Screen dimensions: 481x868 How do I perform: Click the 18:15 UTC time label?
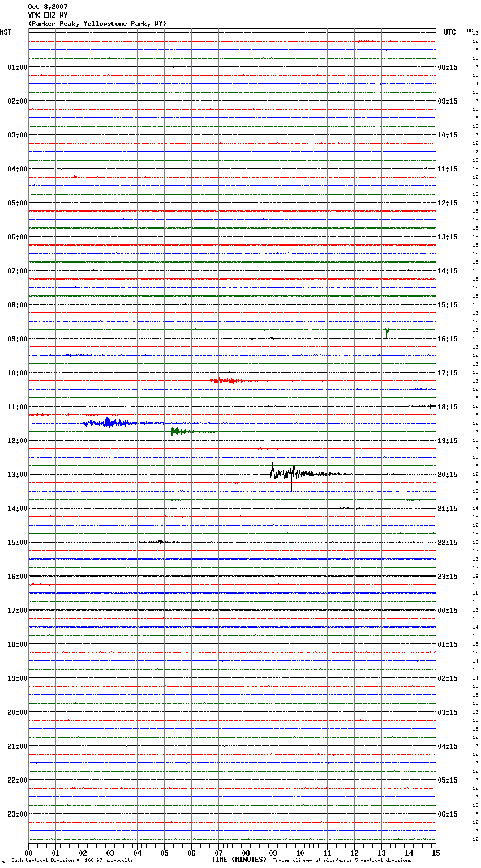point(448,407)
